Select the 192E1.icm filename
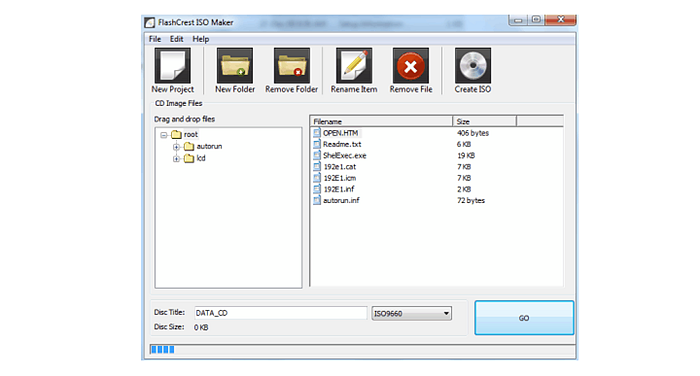 (340, 178)
